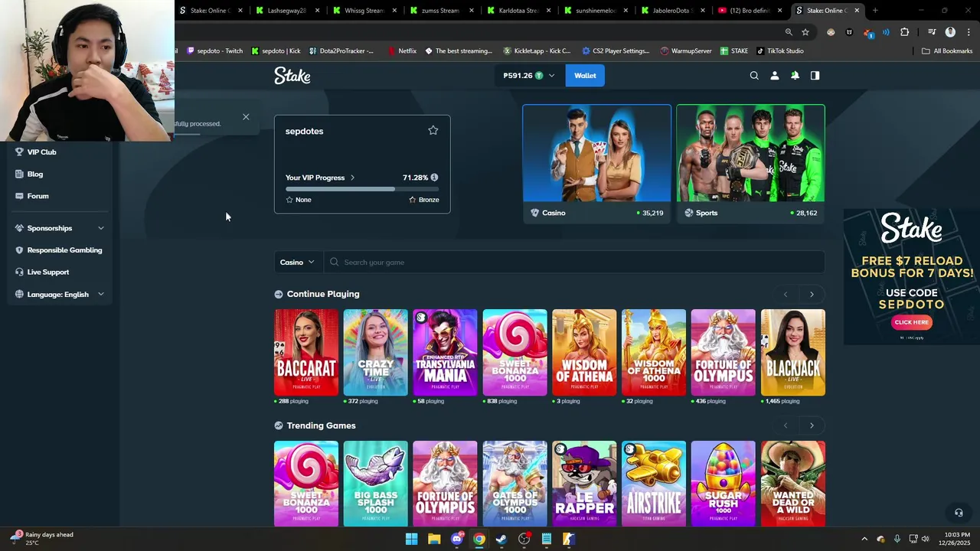Click the weather widget on taskbar
980x551 pixels.
(42, 539)
